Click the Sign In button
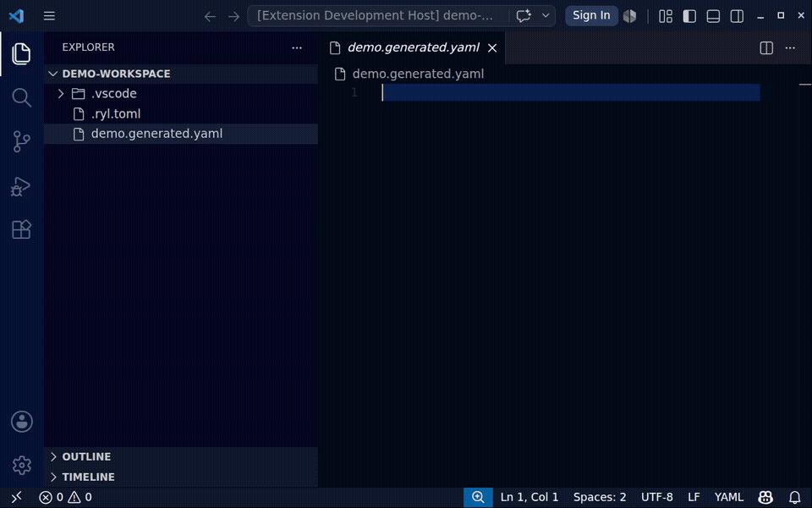812x508 pixels. [591, 15]
